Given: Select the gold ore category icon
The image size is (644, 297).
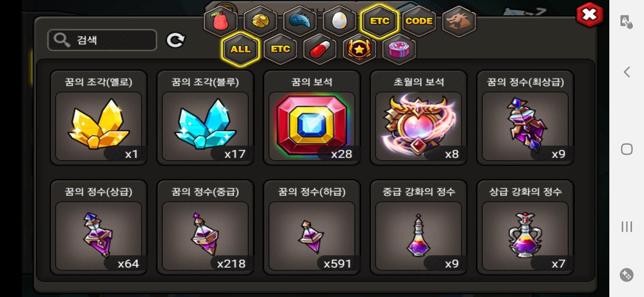Looking at the screenshot, I should [x=260, y=21].
